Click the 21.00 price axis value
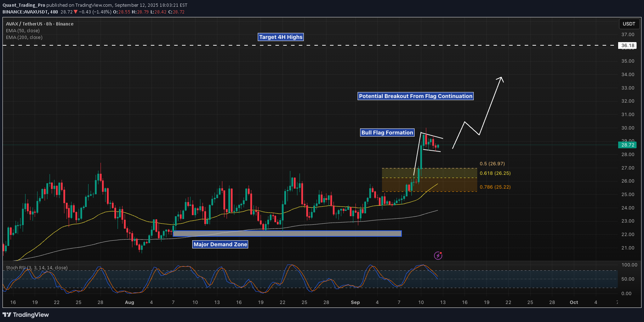Screen dimensions: 644x322 coord(628,248)
